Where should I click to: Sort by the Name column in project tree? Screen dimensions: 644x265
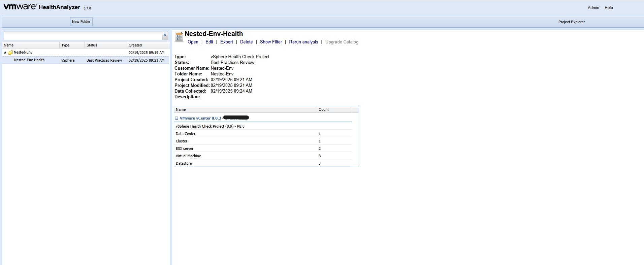click(31, 45)
